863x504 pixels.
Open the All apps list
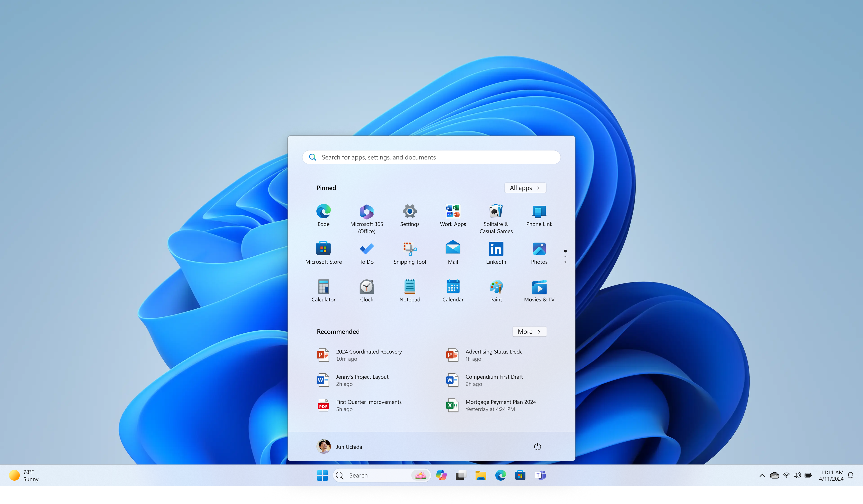525,188
